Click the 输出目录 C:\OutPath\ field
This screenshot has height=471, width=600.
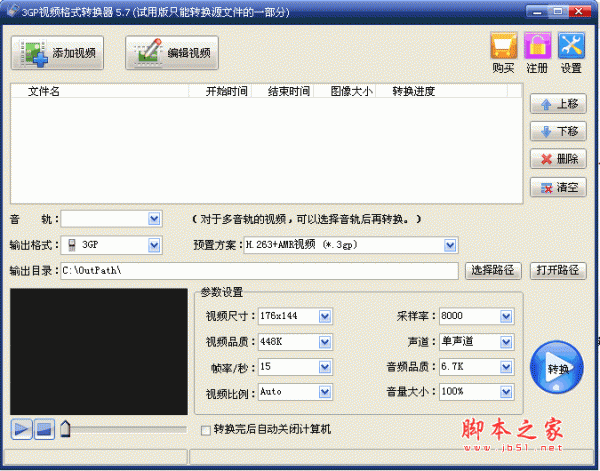pos(259,271)
